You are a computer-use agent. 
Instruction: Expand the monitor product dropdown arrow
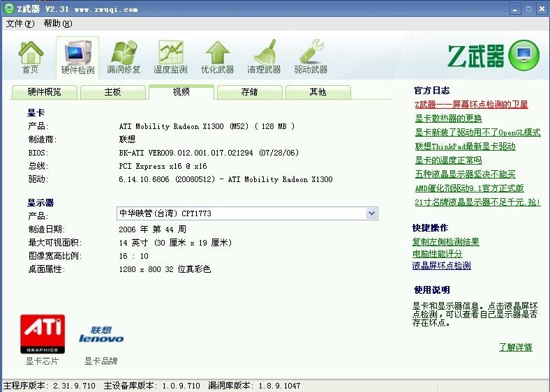coord(371,213)
